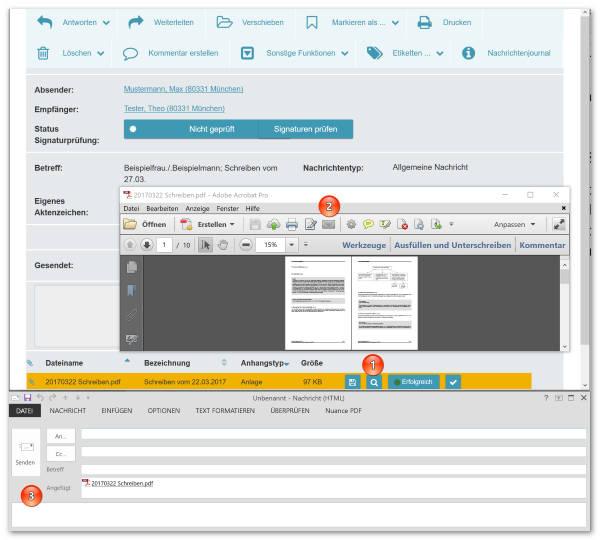This screenshot has height=540, width=600.
Task: Click the zoom out minus icon
Action: click(246, 245)
